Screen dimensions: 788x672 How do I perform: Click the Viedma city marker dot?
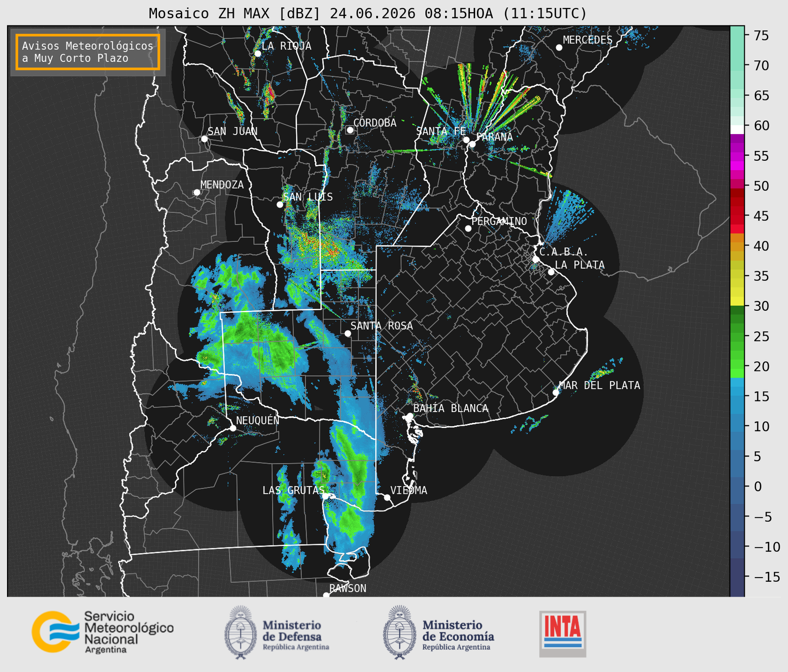(387, 497)
